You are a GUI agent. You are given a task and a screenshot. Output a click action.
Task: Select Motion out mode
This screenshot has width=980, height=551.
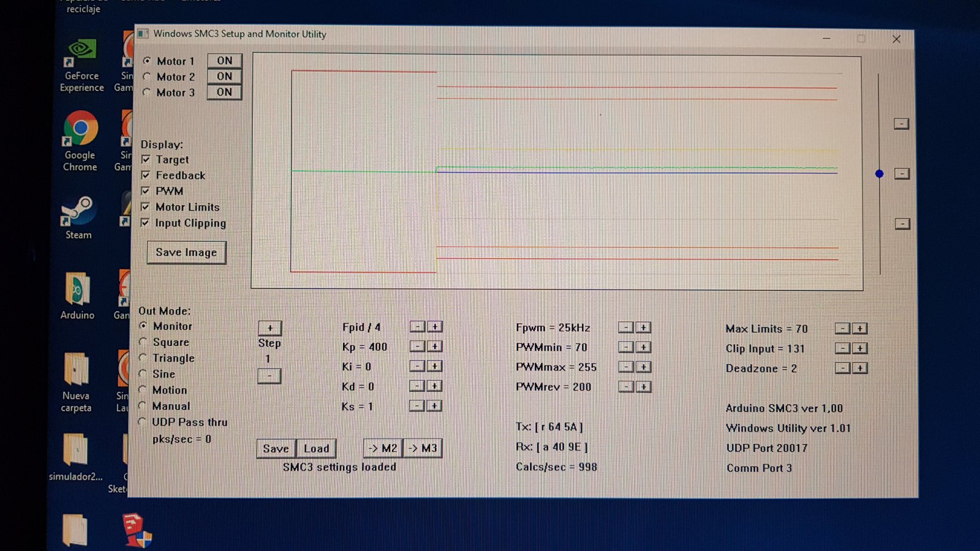(143, 389)
